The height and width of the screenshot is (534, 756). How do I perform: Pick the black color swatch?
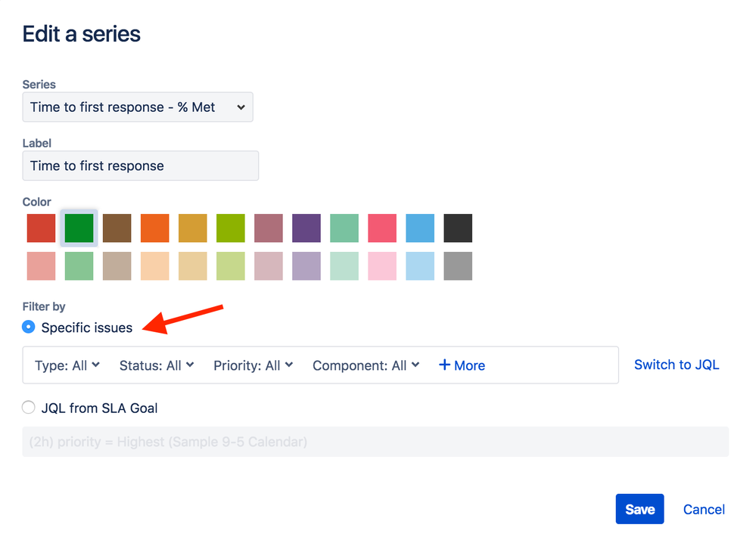click(x=458, y=228)
